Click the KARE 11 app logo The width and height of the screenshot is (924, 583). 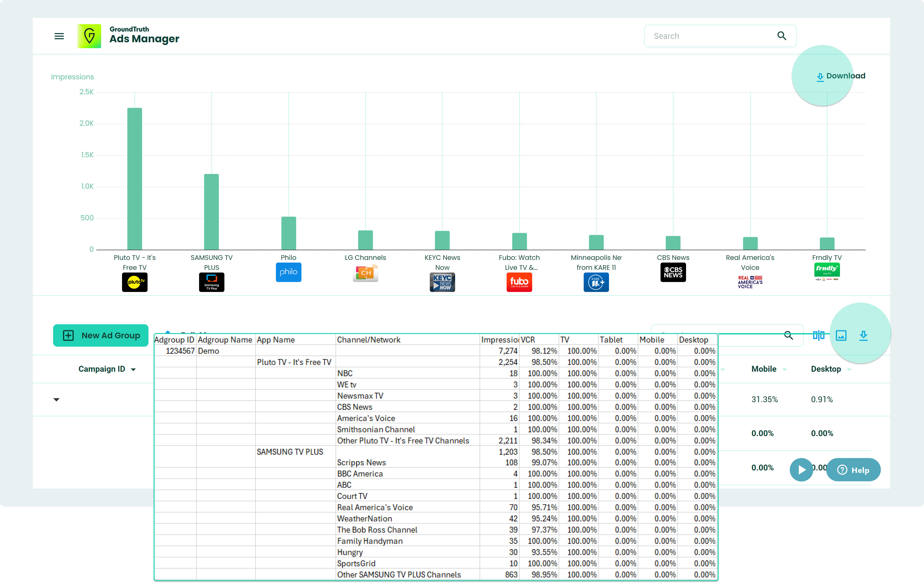[596, 282]
